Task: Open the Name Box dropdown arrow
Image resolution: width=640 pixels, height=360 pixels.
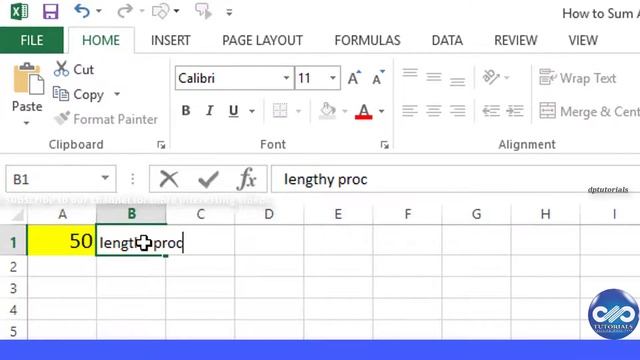Action: [x=105, y=178]
